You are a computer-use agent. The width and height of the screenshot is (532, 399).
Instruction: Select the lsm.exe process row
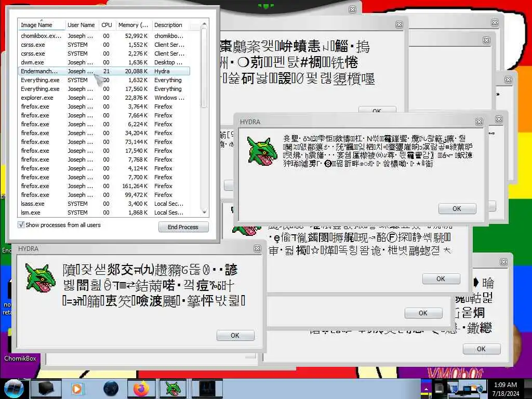coord(104,212)
